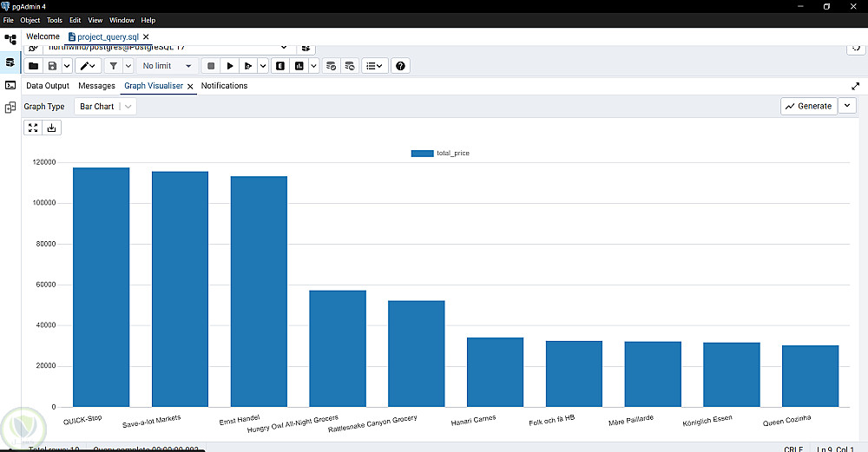Click the Rollback transaction icon
868x452 pixels.
pos(349,66)
